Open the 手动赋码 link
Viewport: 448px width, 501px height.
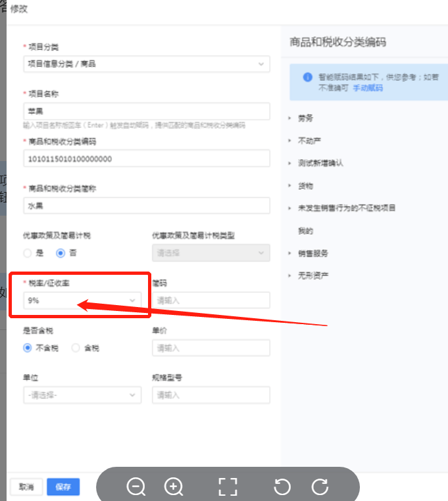pos(368,87)
